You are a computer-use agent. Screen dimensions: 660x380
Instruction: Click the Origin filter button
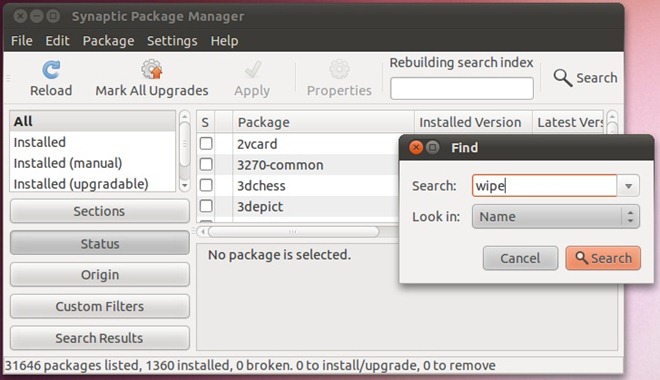tap(100, 275)
